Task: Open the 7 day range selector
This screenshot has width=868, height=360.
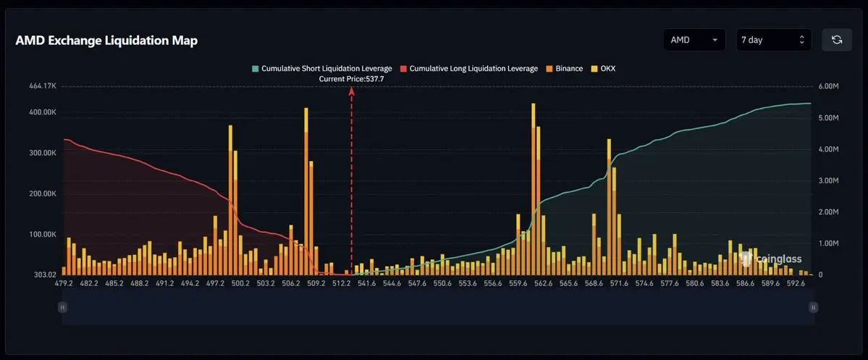Action: (x=773, y=40)
